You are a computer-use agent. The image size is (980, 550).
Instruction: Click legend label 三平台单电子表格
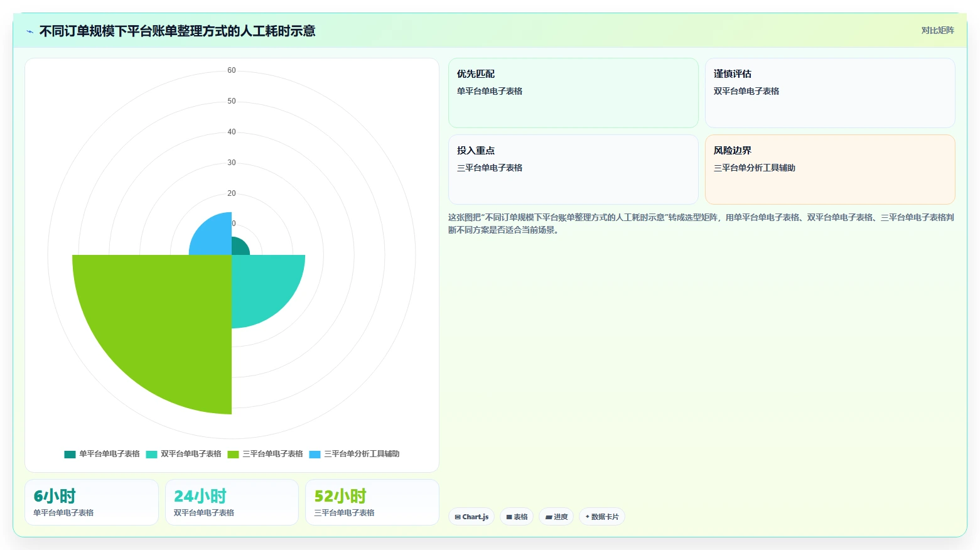(x=272, y=454)
